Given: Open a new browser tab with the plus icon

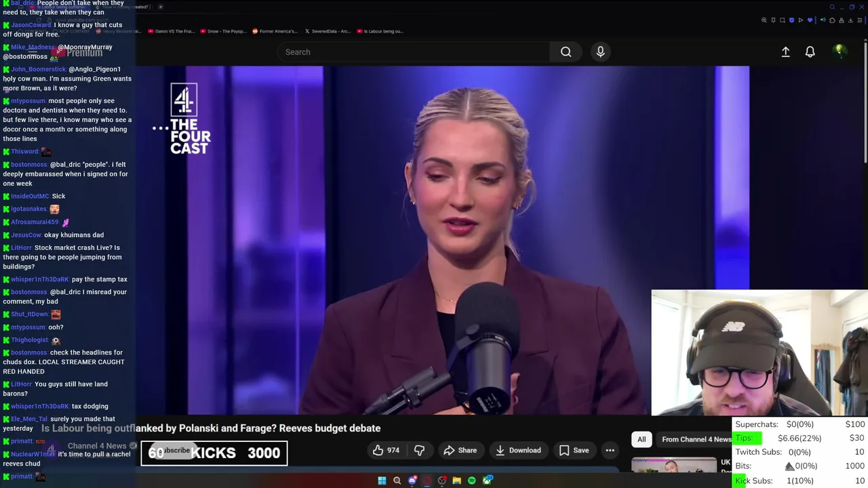Looking at the screenshot, I should [x=161, y=7].
